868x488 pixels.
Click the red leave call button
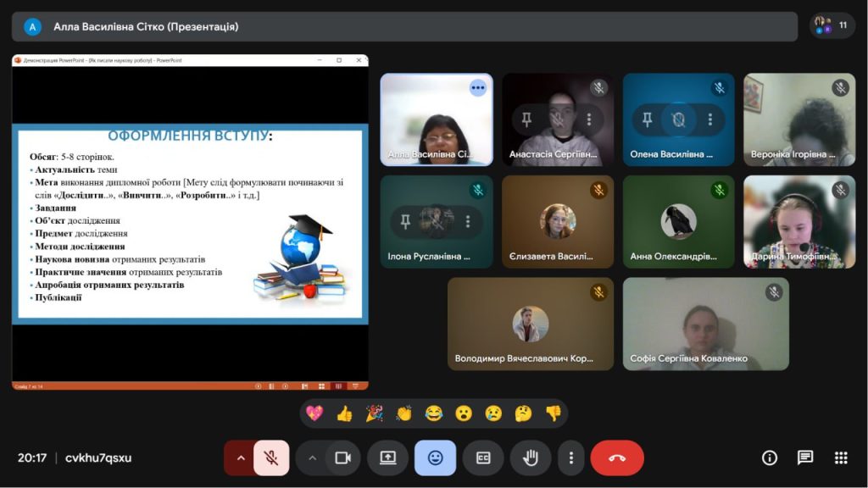[617, 457]
